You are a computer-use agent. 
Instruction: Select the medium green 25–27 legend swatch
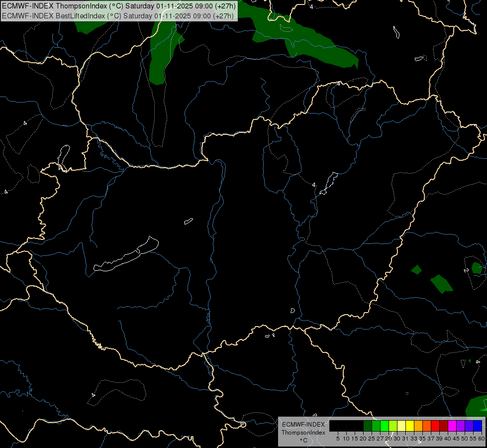(376, 426)
